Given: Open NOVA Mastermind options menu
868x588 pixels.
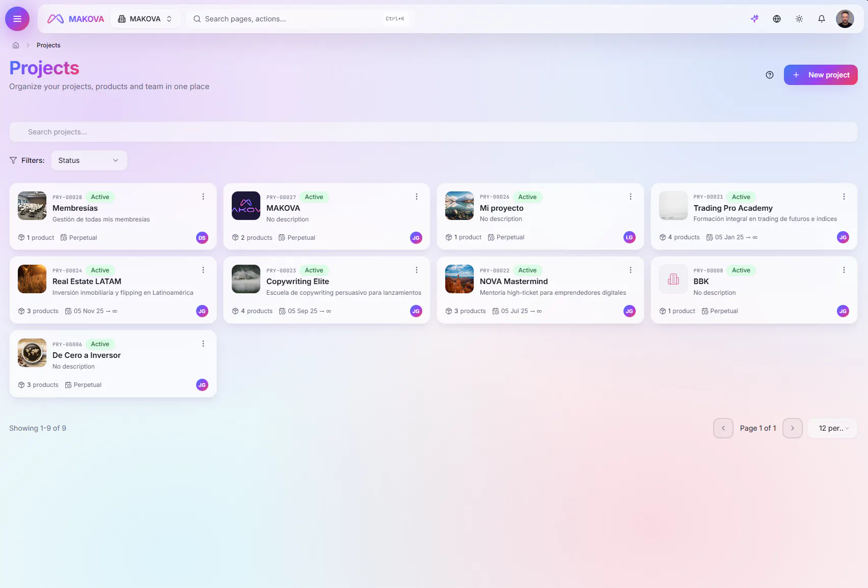Looking at the screenshot, I should (631, 270).
